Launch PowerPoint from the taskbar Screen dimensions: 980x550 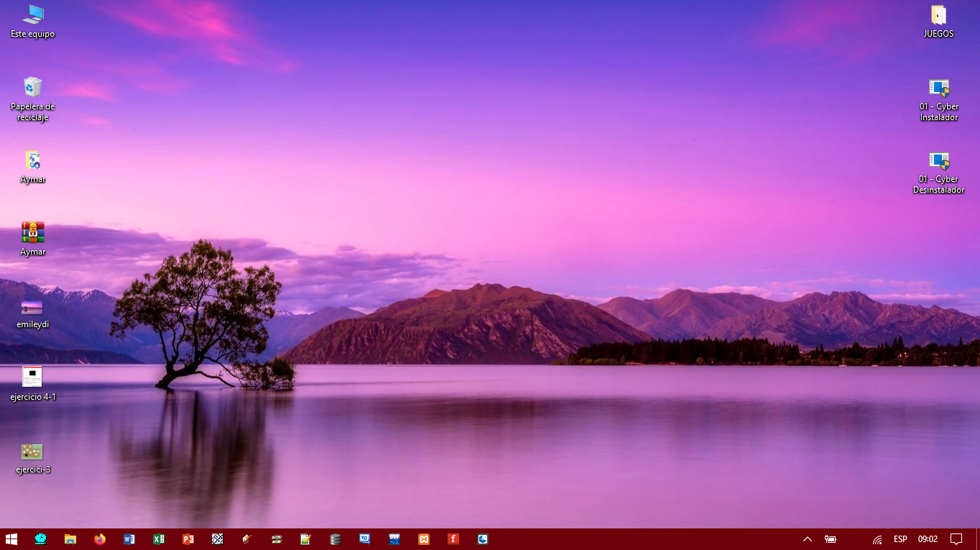pos(188,538)
